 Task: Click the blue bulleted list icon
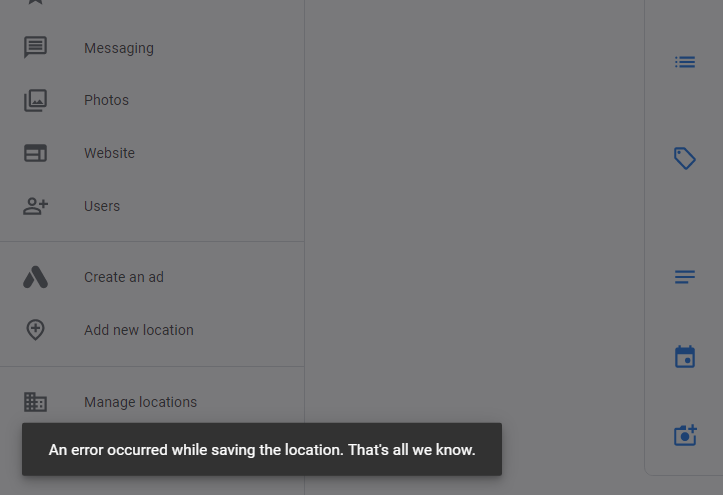[x=685, y=62]
